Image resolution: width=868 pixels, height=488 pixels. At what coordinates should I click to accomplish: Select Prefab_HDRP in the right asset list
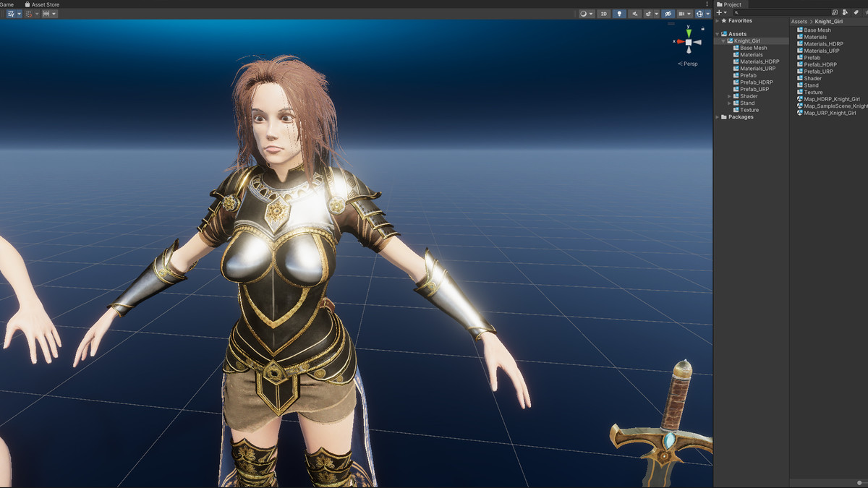pos(820,64)
